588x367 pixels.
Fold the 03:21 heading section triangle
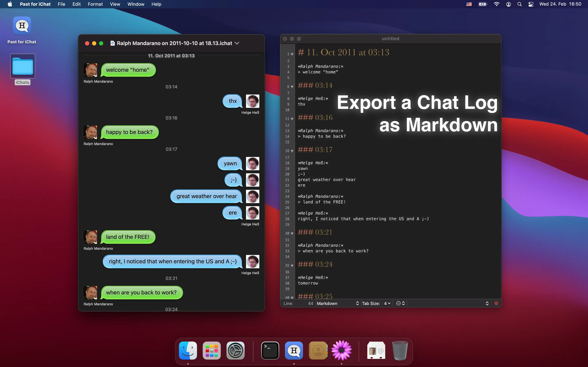click(x=292, y=233)
